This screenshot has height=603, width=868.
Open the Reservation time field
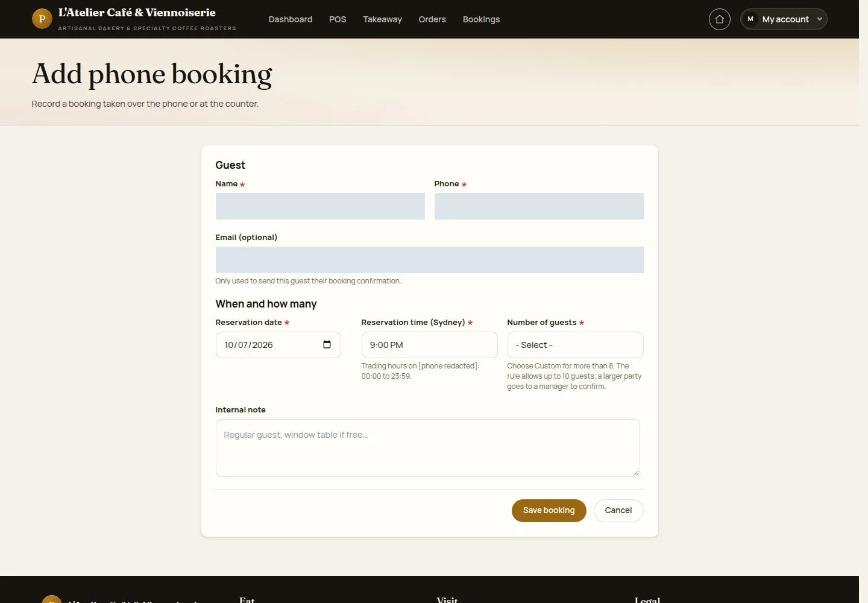tap(429, 345)
